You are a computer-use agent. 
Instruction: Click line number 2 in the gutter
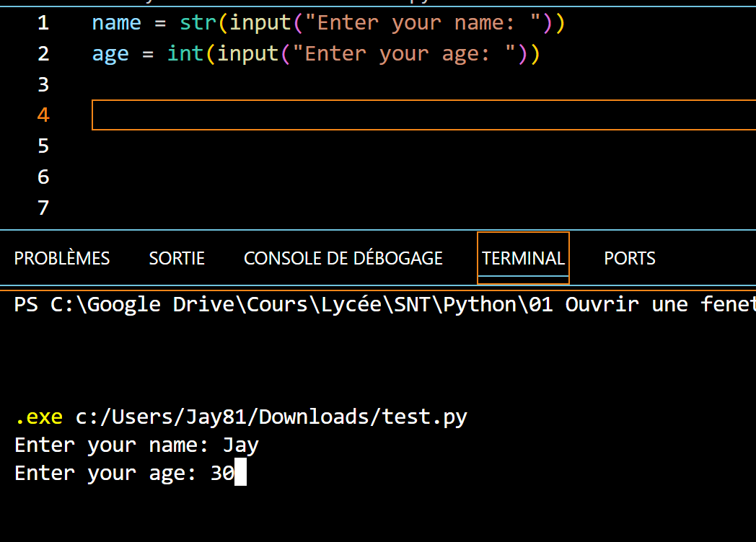click(43, 54)
